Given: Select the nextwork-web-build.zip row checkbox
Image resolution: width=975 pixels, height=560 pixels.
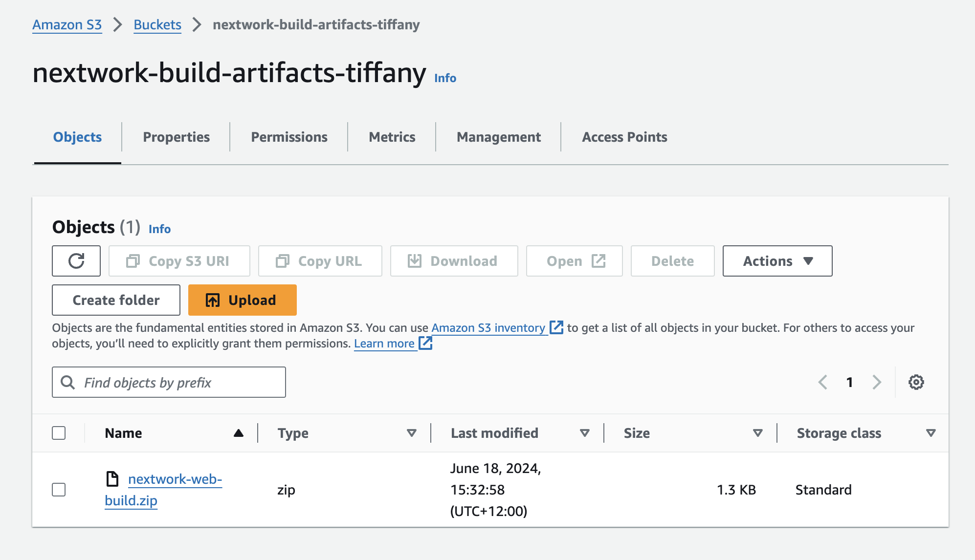Looking at the screenshot, I should (x=59, y=490).
